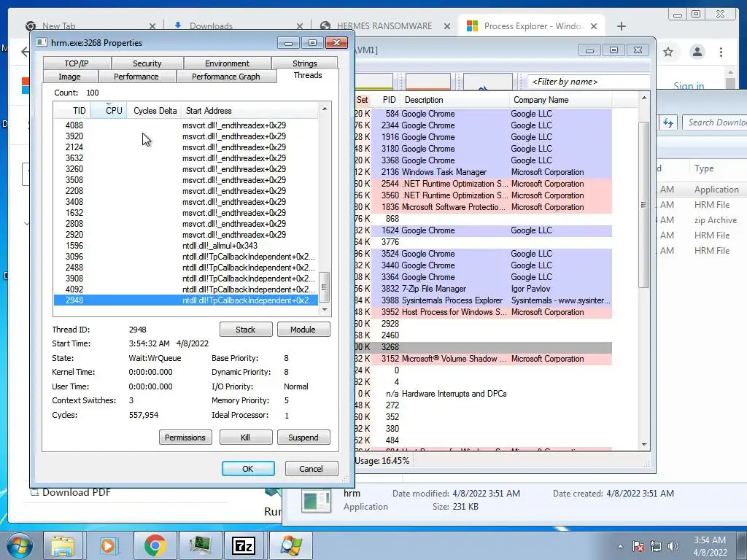Click Process Explorer scroll-down arrow
The image size is (747, 560).
(x=644, y=445)
